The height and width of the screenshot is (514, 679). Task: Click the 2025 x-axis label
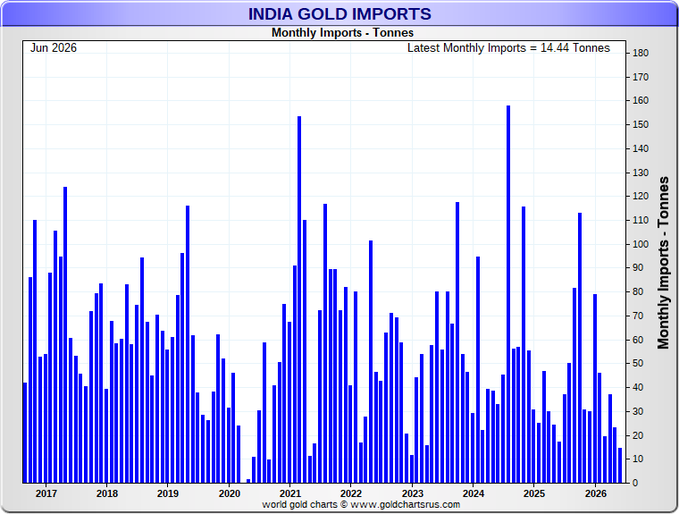pyautogui.click(x=534, y=494)
